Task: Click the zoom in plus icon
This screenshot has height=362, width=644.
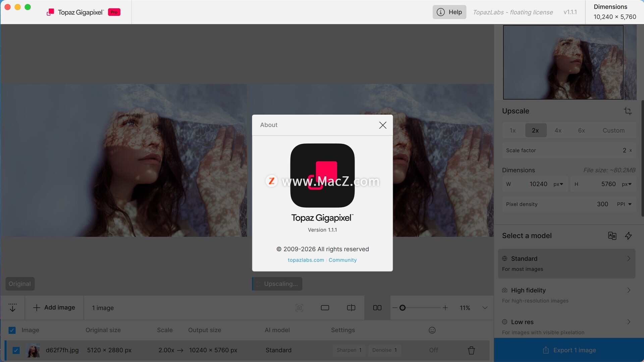Action: 445,308
